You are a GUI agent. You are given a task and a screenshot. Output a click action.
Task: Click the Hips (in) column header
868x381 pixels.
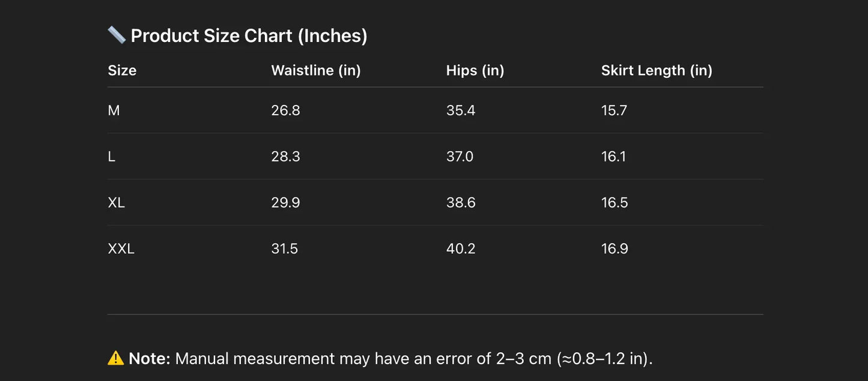coord(475,70)
